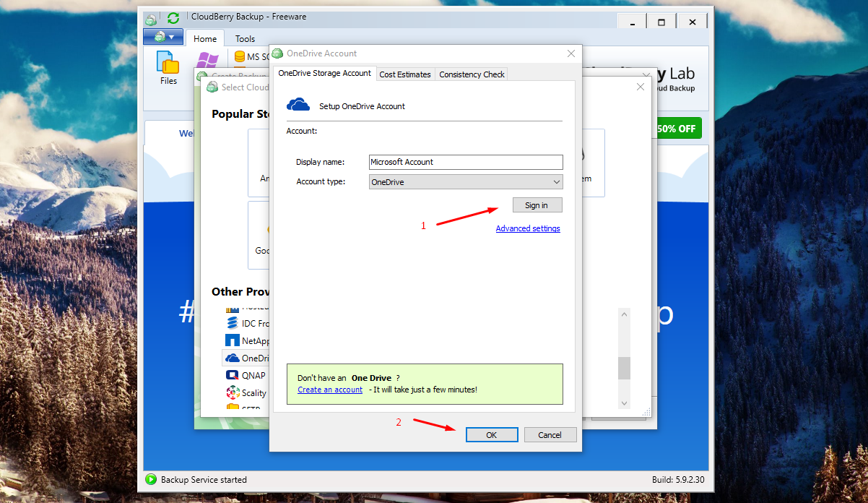Select Scality provider icon in list
This screenshot has height=503, width=868.
[x=233, y=392]
